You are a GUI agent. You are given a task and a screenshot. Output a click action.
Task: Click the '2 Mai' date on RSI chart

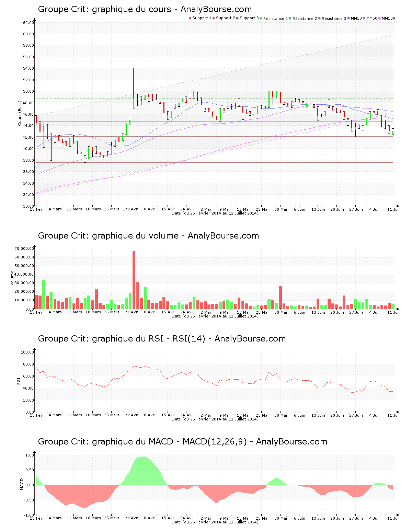tap(205, 415)
